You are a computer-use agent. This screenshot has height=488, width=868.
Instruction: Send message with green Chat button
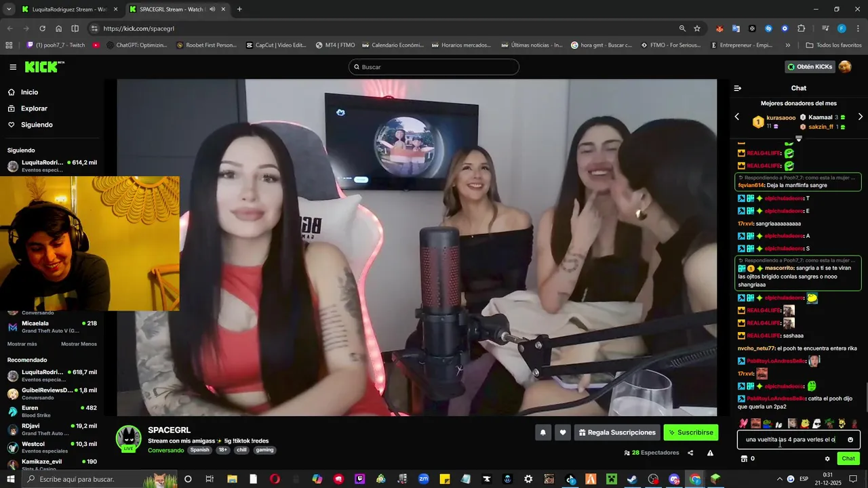(848, 459)
